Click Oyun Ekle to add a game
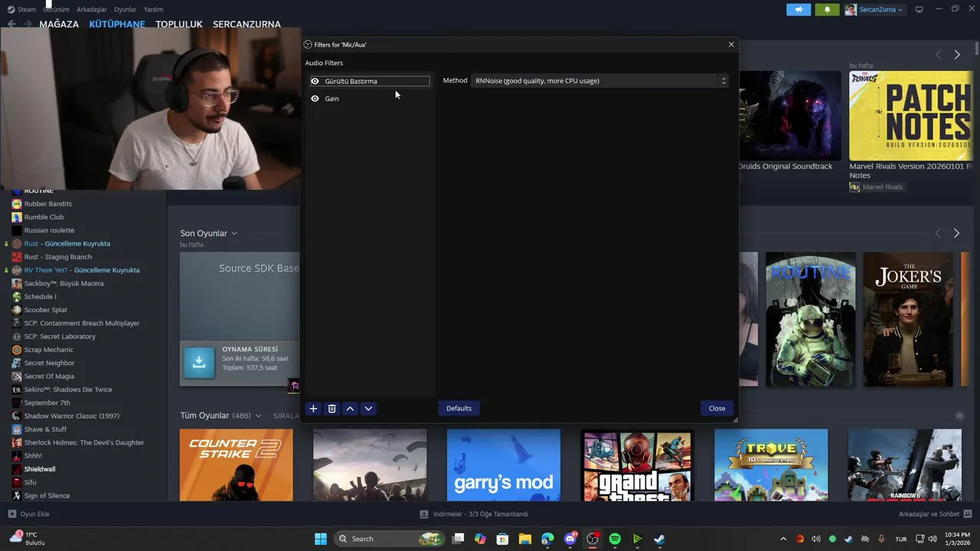This screenshot has width=980, height=551. tap(29, 514)
